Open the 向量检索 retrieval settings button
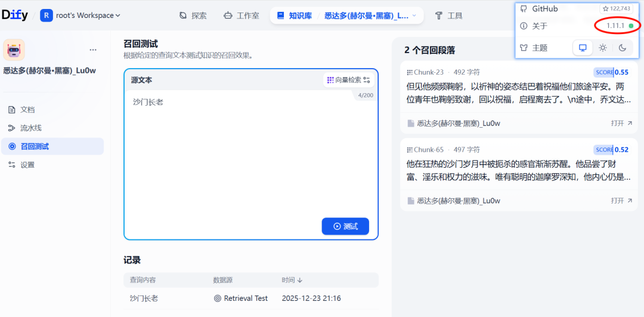The width and height of the screenshot is (644, 317). (x=349, y=80)
